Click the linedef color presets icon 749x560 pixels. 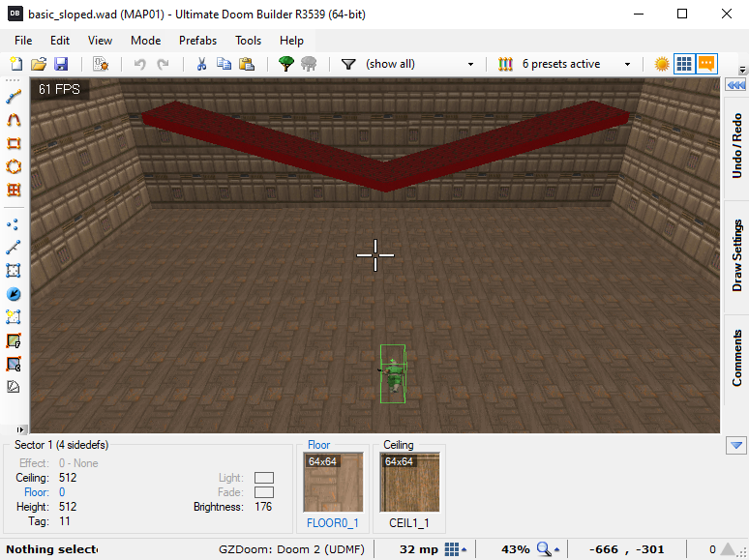[x=505, y=64]
